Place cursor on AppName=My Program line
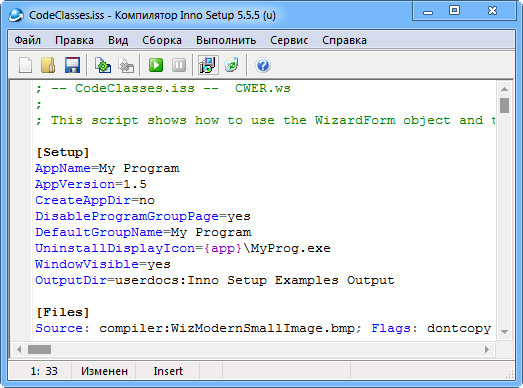This screenshot has width=523, height=388. [107, 168]
